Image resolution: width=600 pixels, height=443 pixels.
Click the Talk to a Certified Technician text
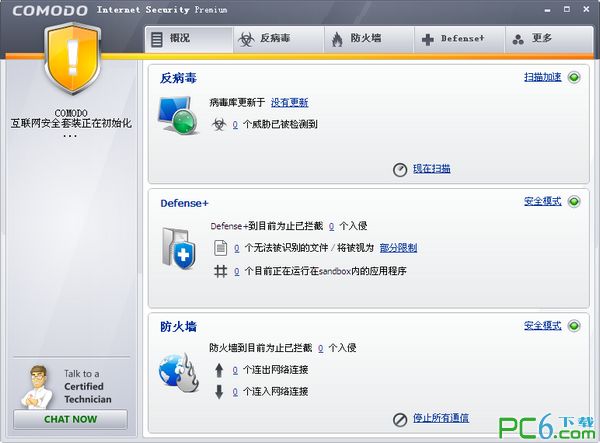click(88, 386)
